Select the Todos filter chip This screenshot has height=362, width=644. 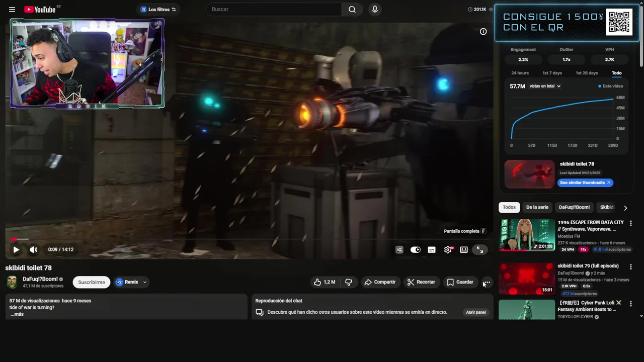(509, 207)
